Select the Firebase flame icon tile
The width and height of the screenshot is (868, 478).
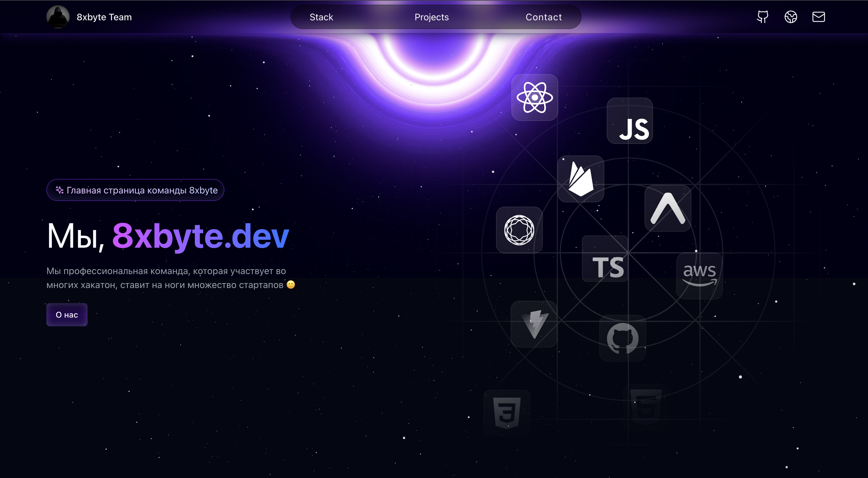pyautogui.click(x=581, y=179)
